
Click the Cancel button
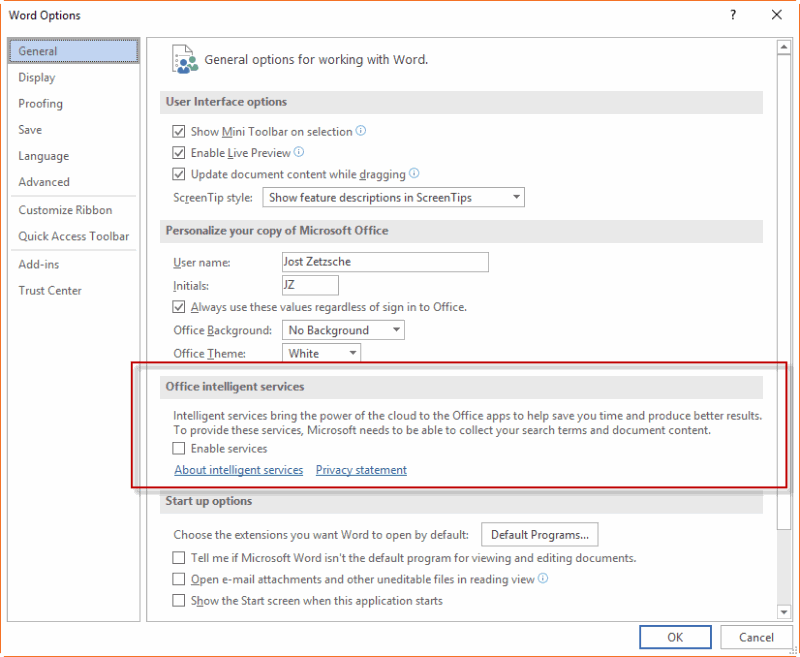756,637
